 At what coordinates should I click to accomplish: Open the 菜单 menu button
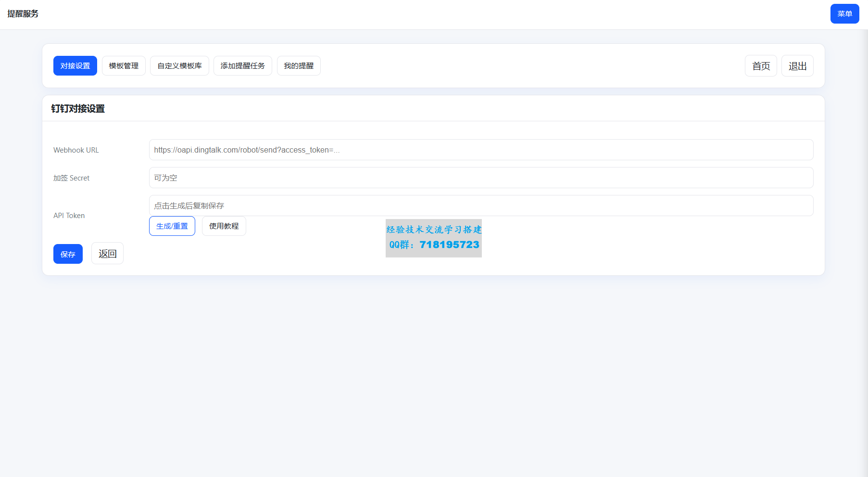[x=844, y=14]
